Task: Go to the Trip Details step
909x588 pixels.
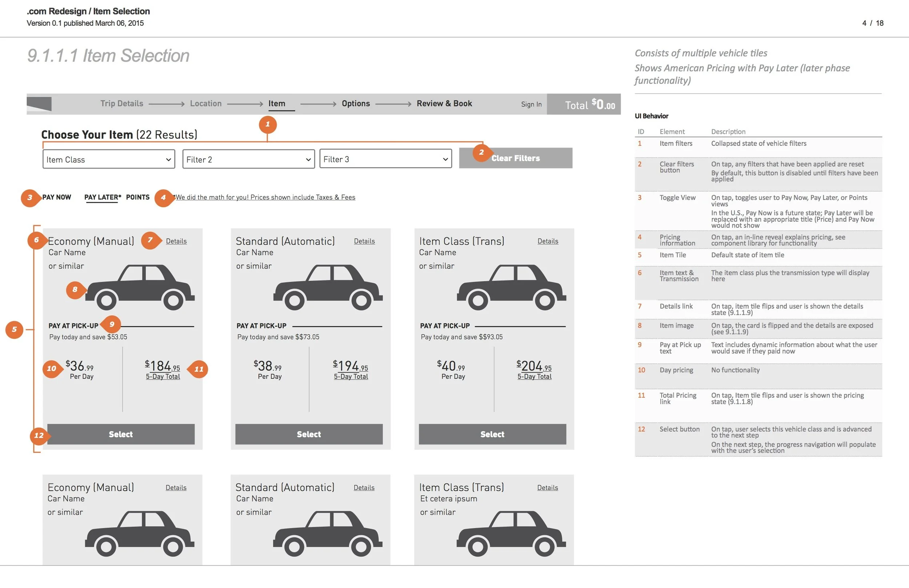Action: pyautogui.click(x=122, y=104)
